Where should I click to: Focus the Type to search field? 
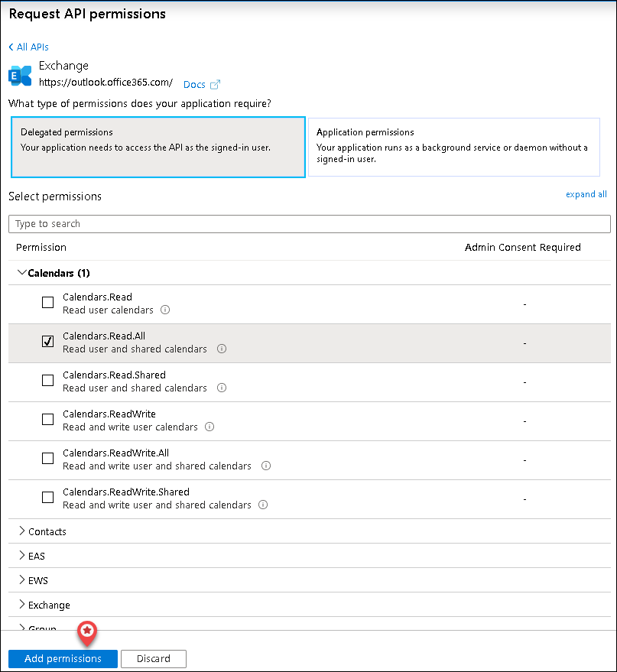coord(309,224)
